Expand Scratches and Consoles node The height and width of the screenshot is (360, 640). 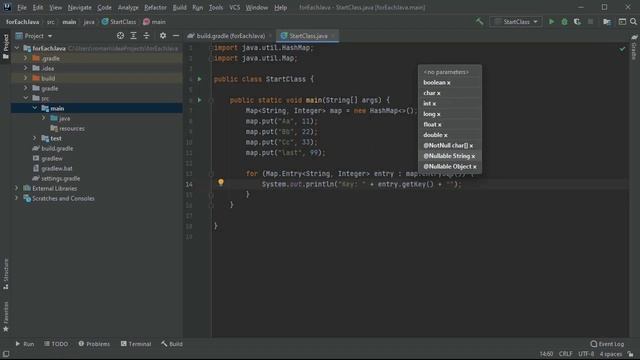[x=17, y=198]
